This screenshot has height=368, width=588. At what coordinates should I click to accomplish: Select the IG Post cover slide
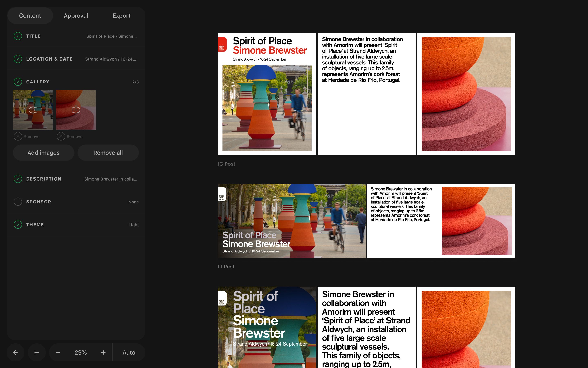pyautogui.click(x=267, y=94)
